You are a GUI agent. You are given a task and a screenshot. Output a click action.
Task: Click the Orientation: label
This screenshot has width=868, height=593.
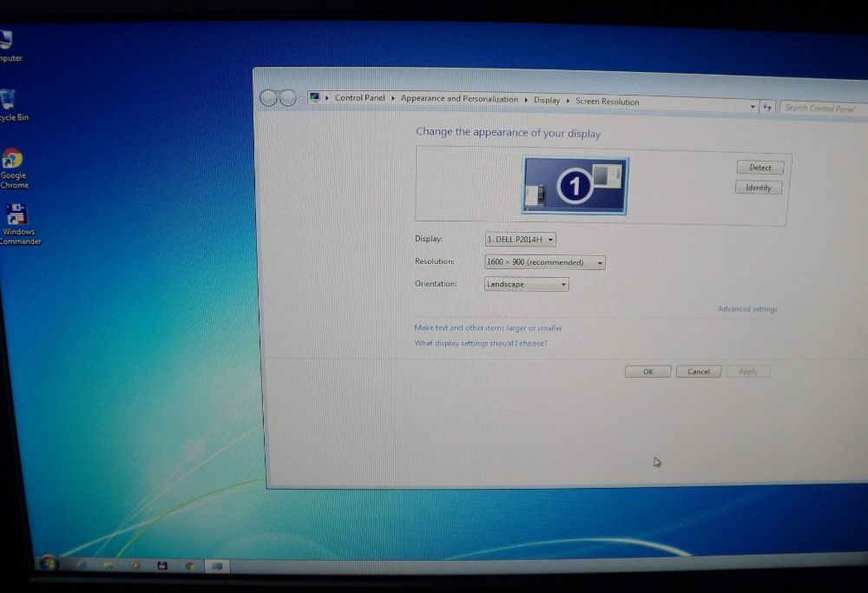pos(436,284)
